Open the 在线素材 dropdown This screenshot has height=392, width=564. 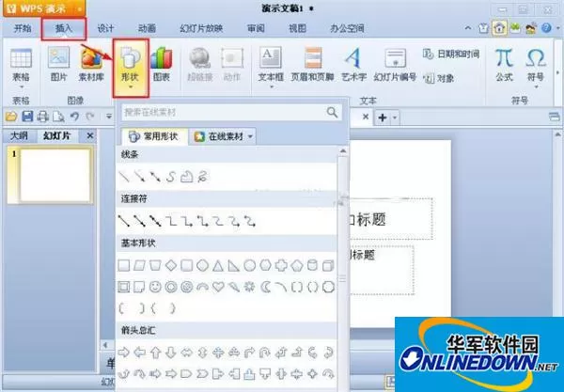(224, 136)
